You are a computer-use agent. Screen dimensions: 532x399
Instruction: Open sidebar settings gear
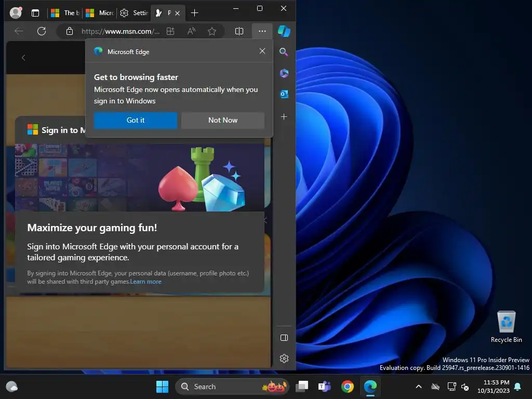(x=284, y=358)
